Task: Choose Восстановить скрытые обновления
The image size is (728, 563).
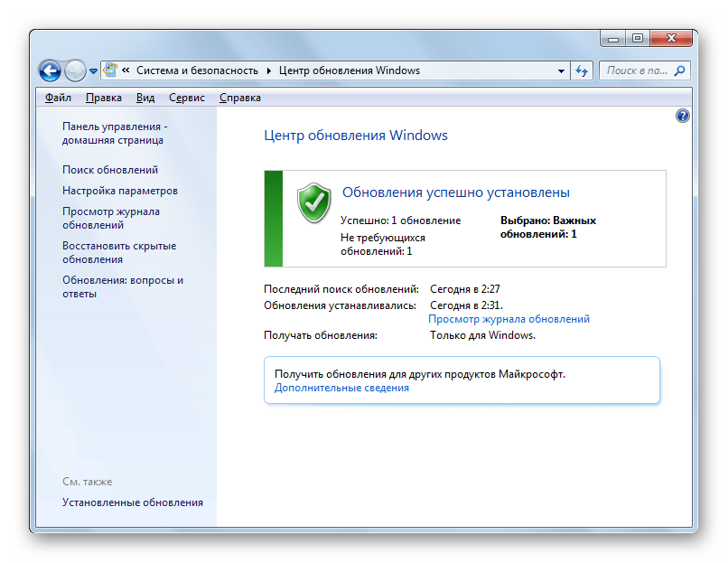Action: tap(119, 253)
